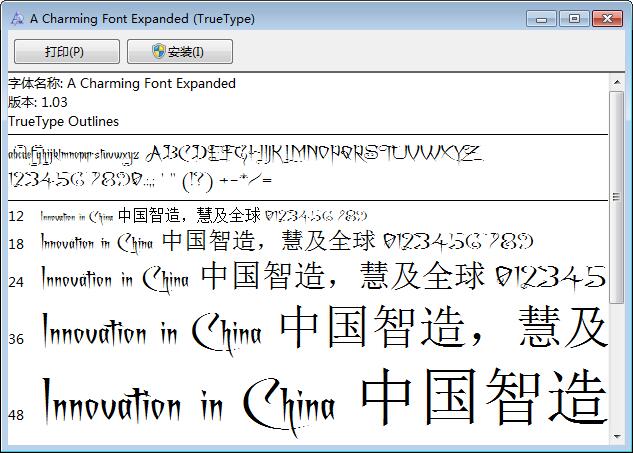The height and width of the screenshot is (453, 633).
Task: Click the scrollbar up arrow
Action: click(617, 82)
